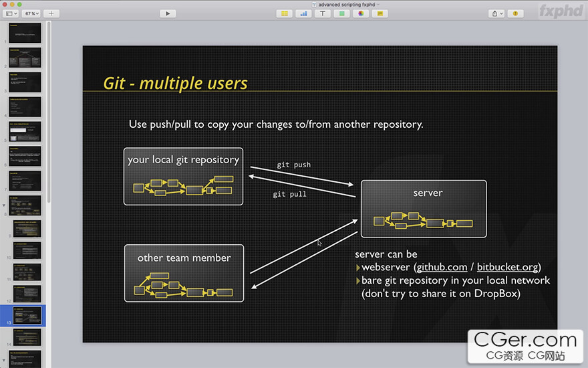The image size is (588, 368).
Task: Select the 'Use push/pull to copy' text
Action: tap(276, 124)
